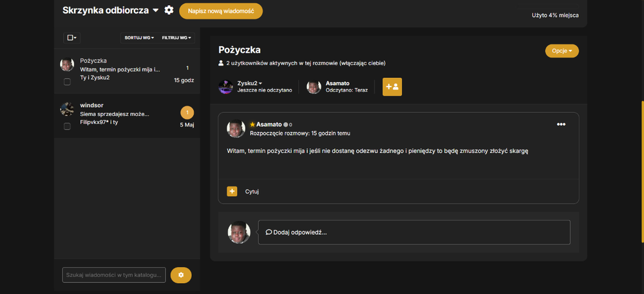Focus the Szukaj wiadomości search field

(114, 275)
